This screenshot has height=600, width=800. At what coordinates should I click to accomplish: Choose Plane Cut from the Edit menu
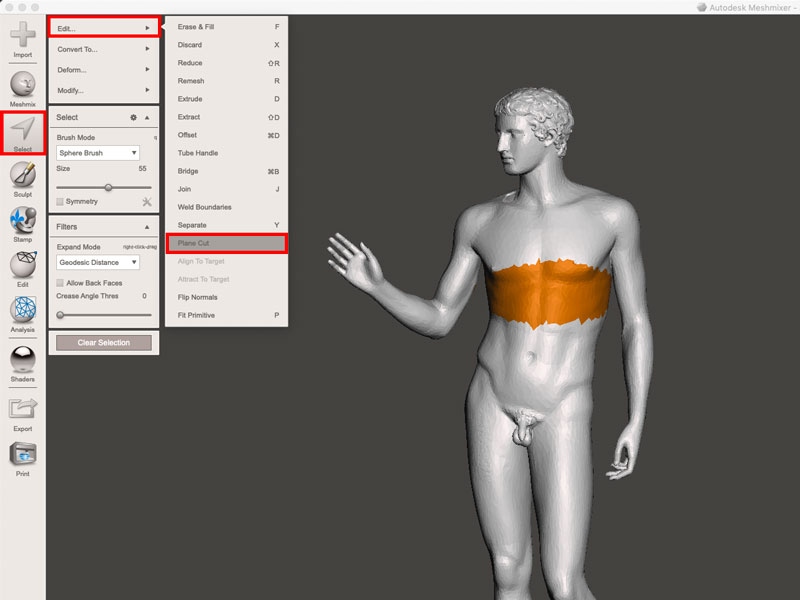[227, 243]
